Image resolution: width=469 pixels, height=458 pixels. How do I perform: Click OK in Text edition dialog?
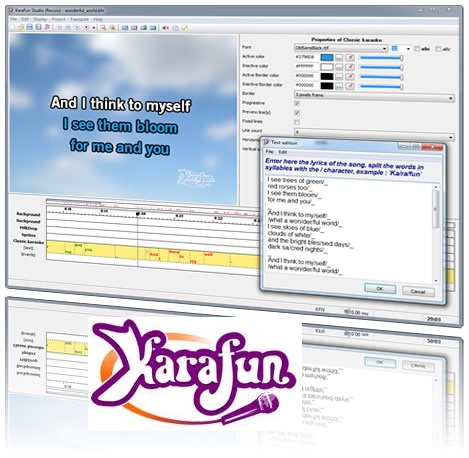pos(380,289)
